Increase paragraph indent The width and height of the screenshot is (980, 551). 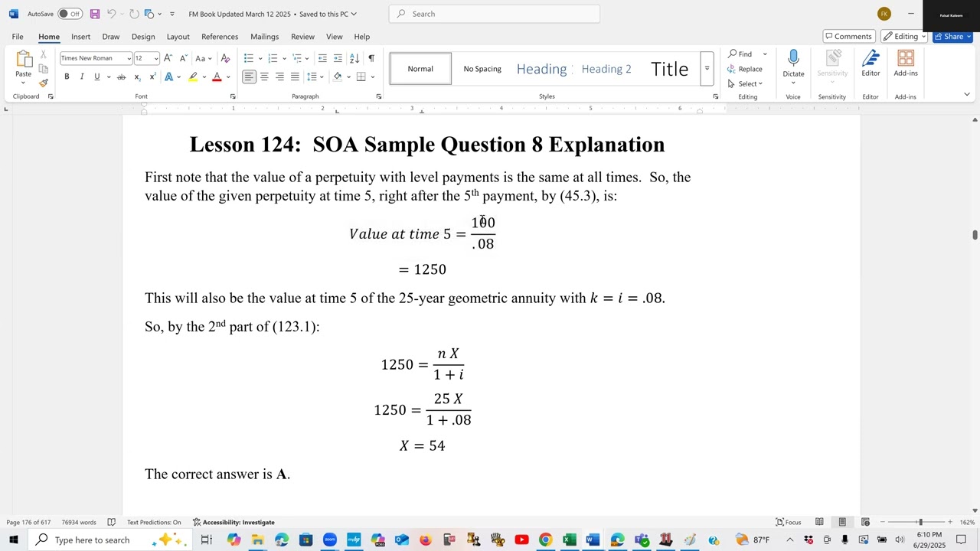click(338, 58)
